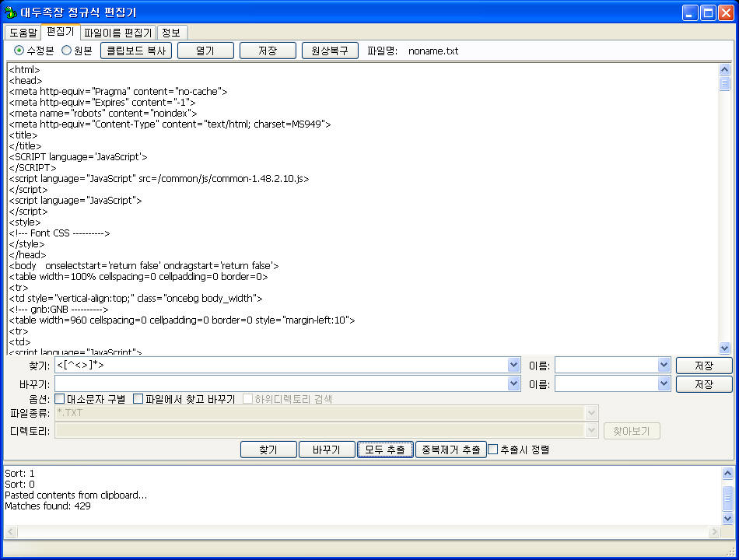Expand the 이름 dropdown beside 바꾸기 row
The width and height of the screenshot is (739, 560).
pyautogui.click(x=664, y=383)
